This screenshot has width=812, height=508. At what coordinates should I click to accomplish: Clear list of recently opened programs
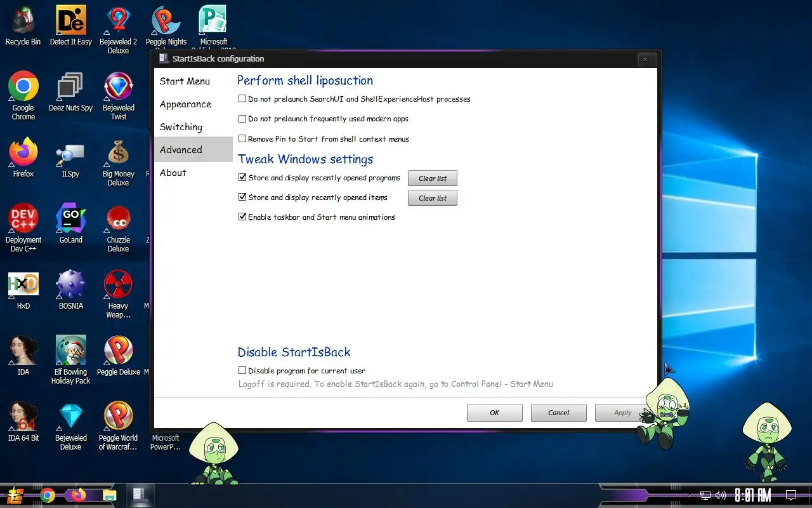point(433,178)
